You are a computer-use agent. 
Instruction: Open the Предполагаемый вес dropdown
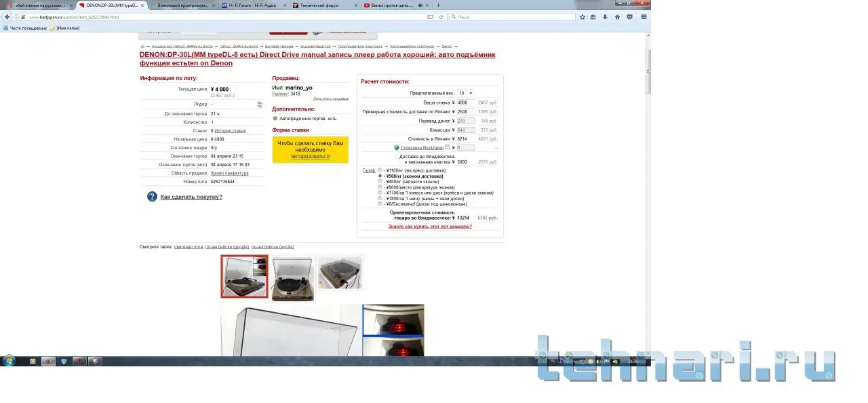[x=465, y=93]
